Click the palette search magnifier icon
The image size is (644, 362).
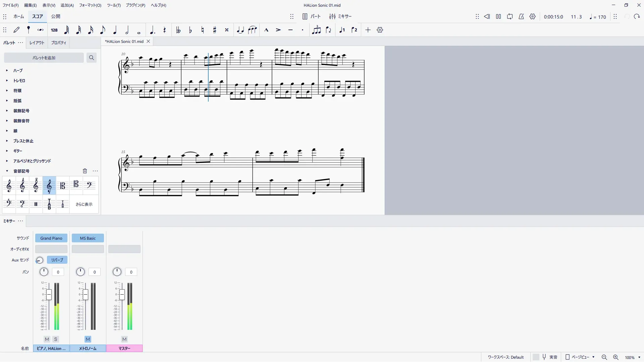point(91,58)
